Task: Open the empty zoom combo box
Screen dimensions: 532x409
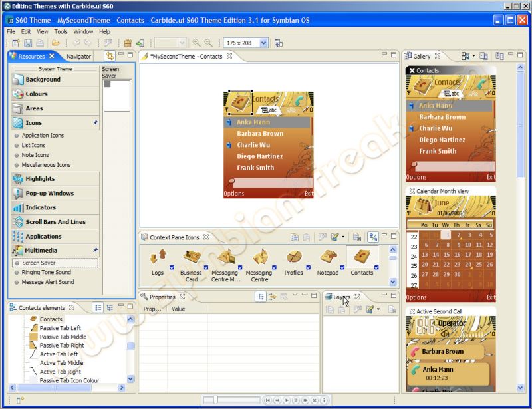Action: [x=182, y=43]
